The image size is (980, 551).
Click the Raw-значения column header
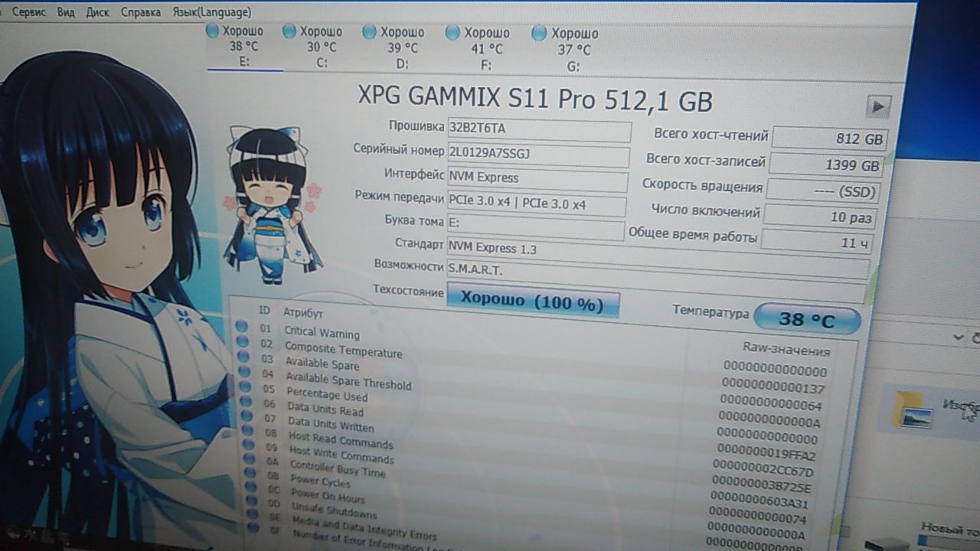[786, 350]
